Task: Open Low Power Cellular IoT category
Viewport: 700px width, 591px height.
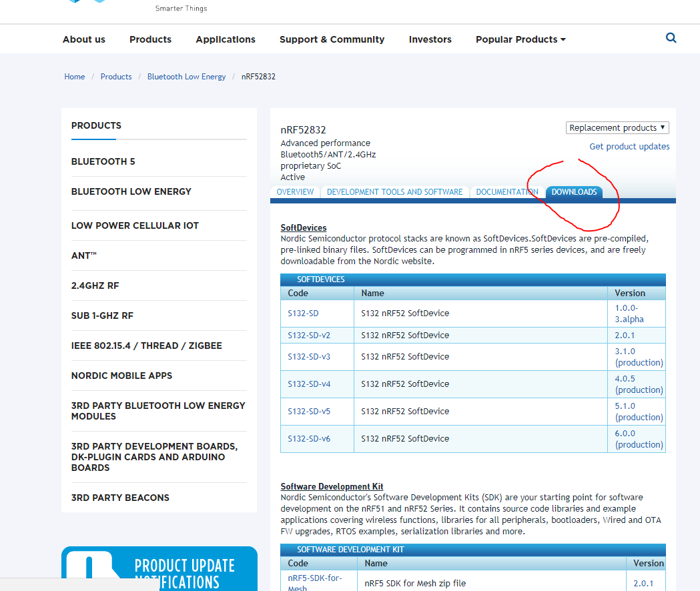Action: click(135, 225)
